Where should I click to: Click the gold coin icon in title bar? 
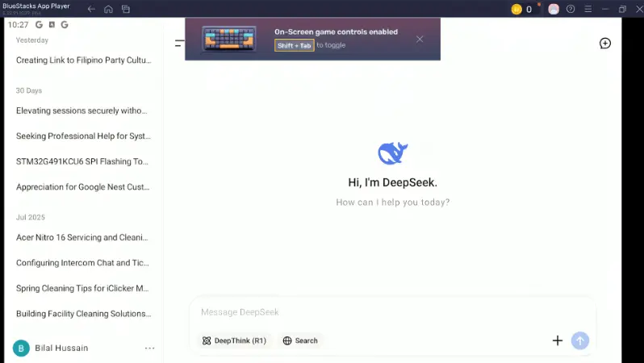click(x=516, y=9)
